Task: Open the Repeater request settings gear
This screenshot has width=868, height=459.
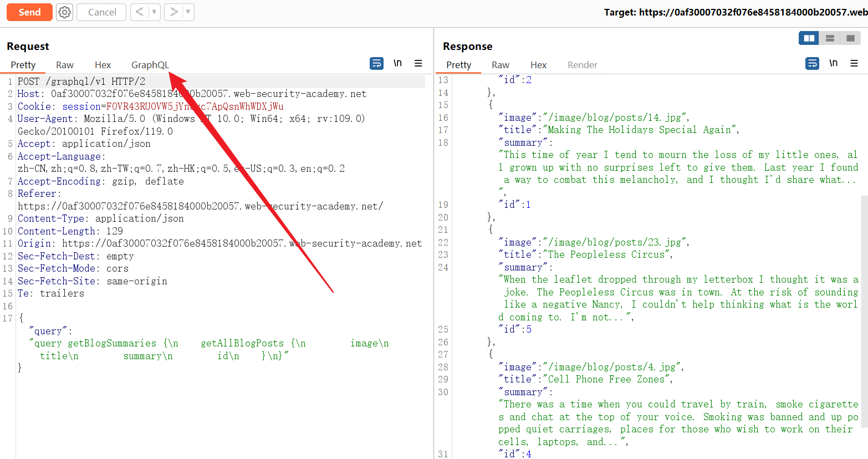Action: tap(65, 12)
